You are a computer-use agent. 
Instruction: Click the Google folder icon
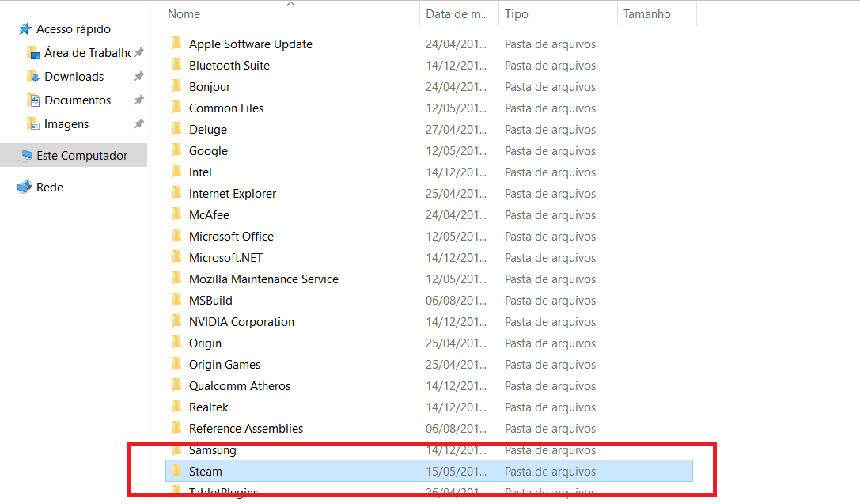tap(176, 150)
